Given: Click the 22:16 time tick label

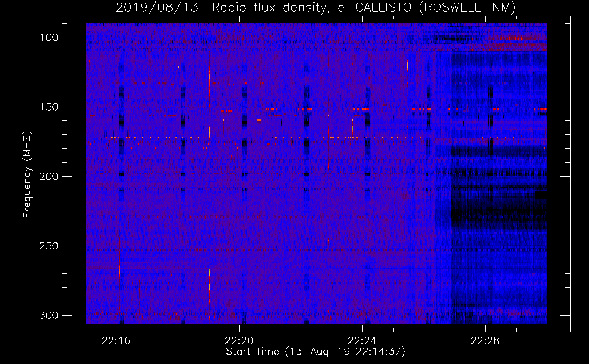Looking at the screenshot, I should pos(116,341).
